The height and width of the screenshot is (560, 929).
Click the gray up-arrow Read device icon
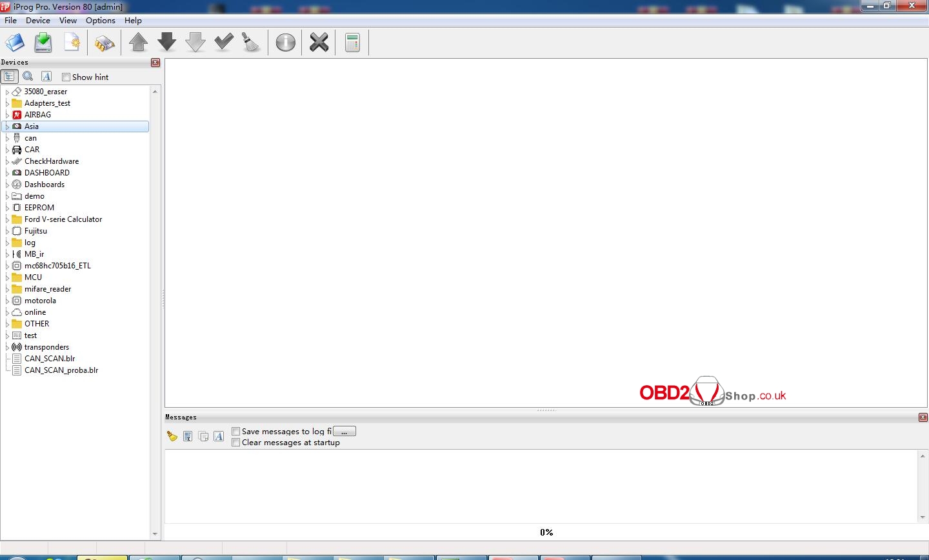point(139,43)
